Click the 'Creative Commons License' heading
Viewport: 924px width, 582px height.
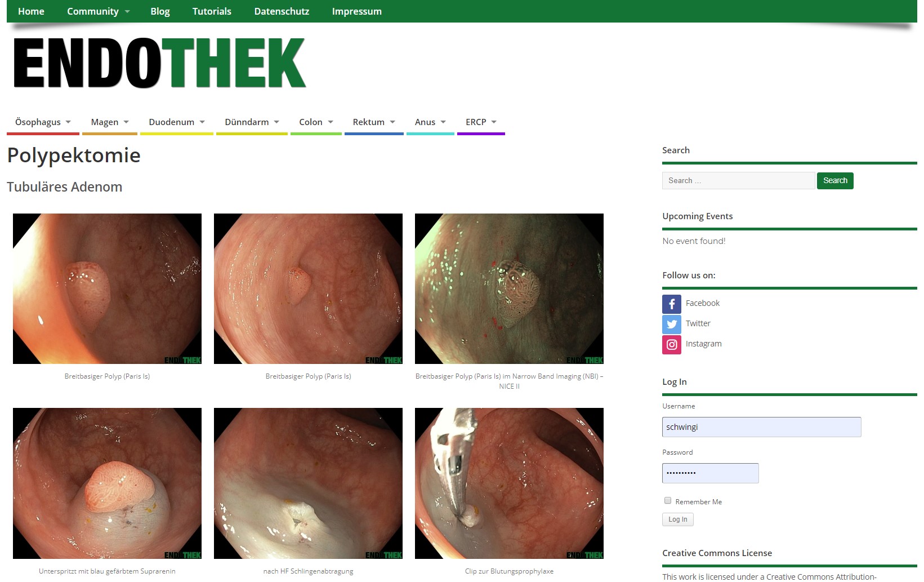(x=717, y=553)
